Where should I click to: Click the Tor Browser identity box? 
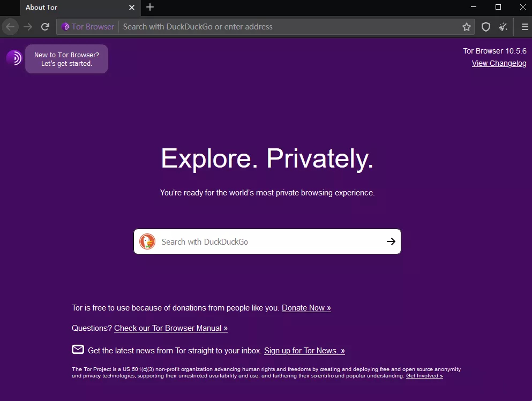[88, 27]
